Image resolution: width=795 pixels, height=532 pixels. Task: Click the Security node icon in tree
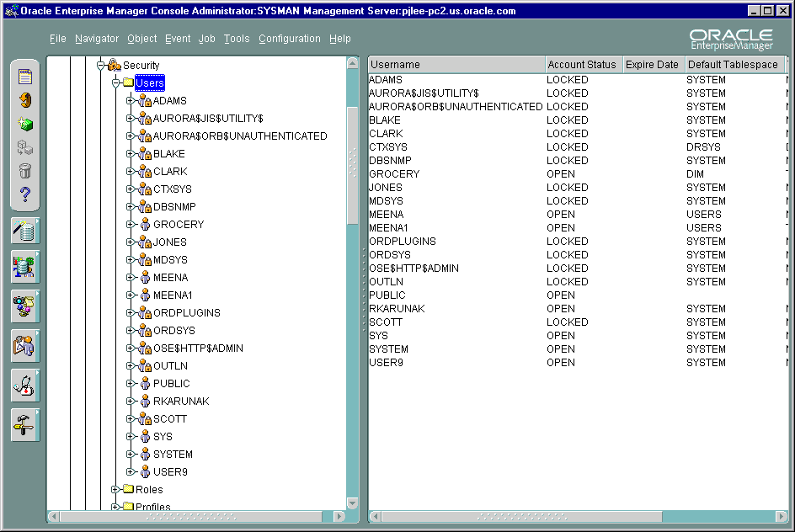(x=115, y=65)
